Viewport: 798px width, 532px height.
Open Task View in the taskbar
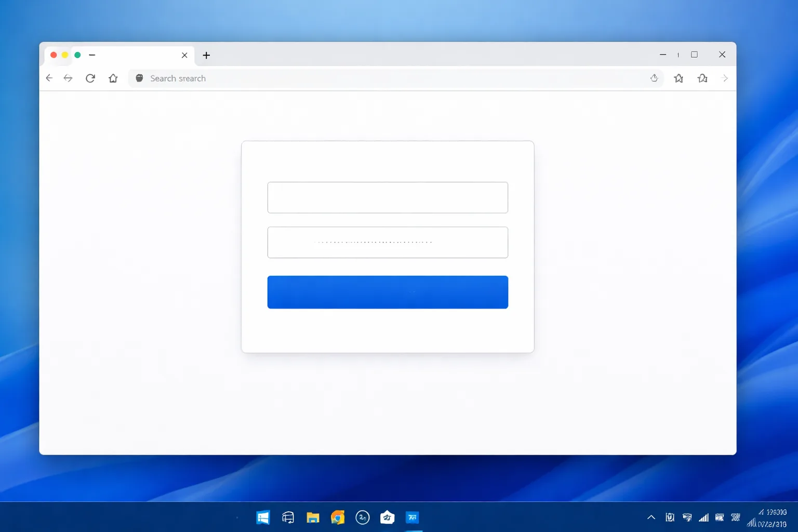288,517
